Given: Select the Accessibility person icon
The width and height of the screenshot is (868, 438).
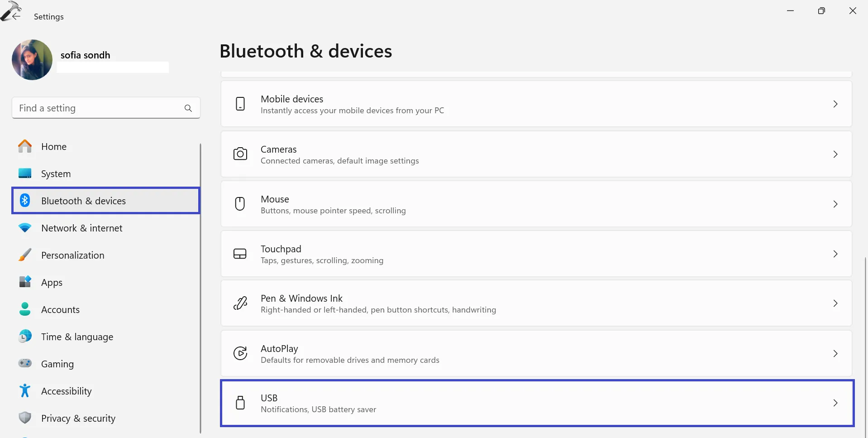Looking at the screenshot, I should (x=25, y=390).
